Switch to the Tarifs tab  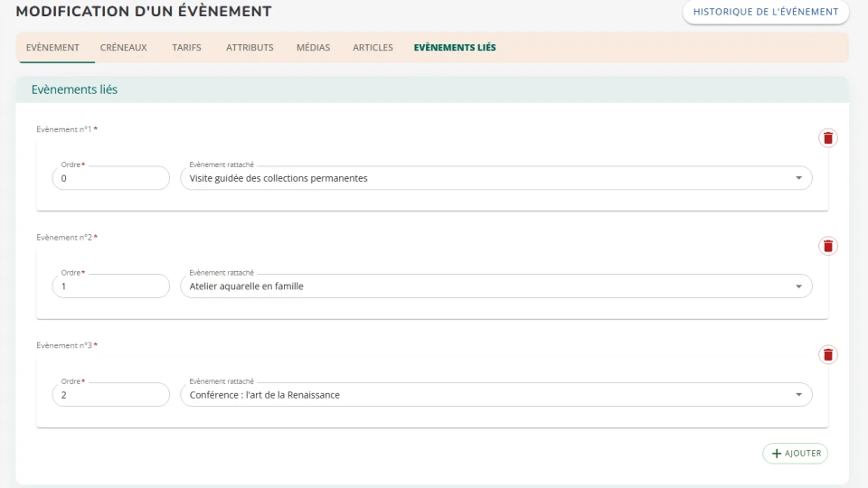(186, 48)
